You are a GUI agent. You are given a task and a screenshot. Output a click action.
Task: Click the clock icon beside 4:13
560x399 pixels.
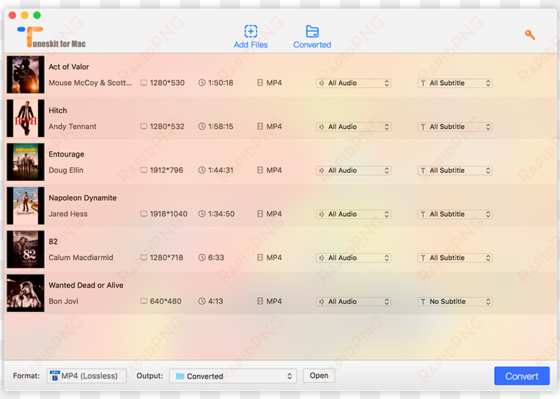[202, 301]
